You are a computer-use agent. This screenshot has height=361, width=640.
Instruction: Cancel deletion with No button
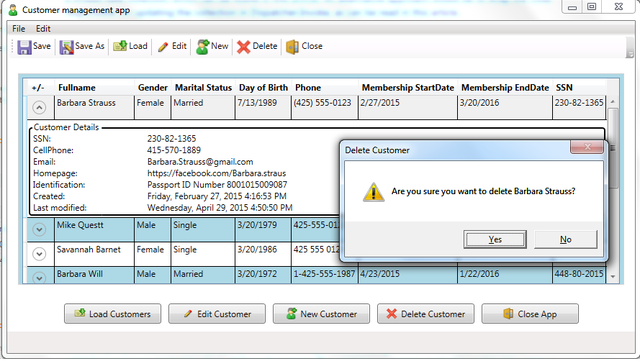tap(566, 239)
